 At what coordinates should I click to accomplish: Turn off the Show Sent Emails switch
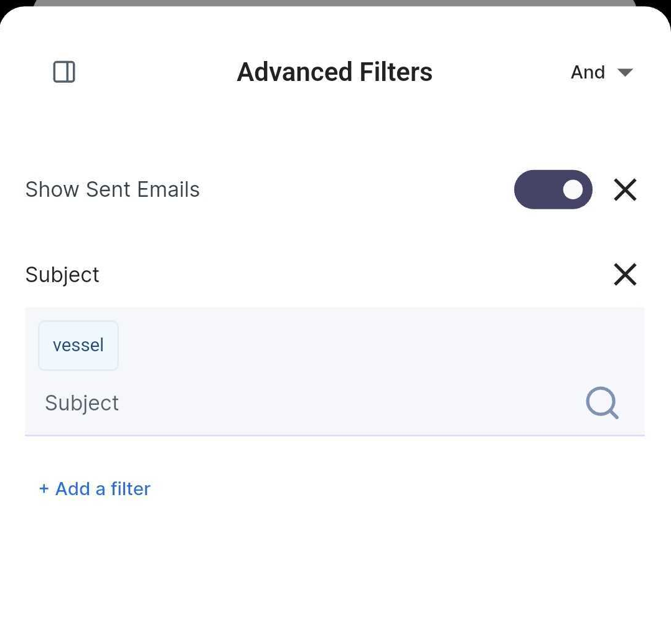coord(553,189)
